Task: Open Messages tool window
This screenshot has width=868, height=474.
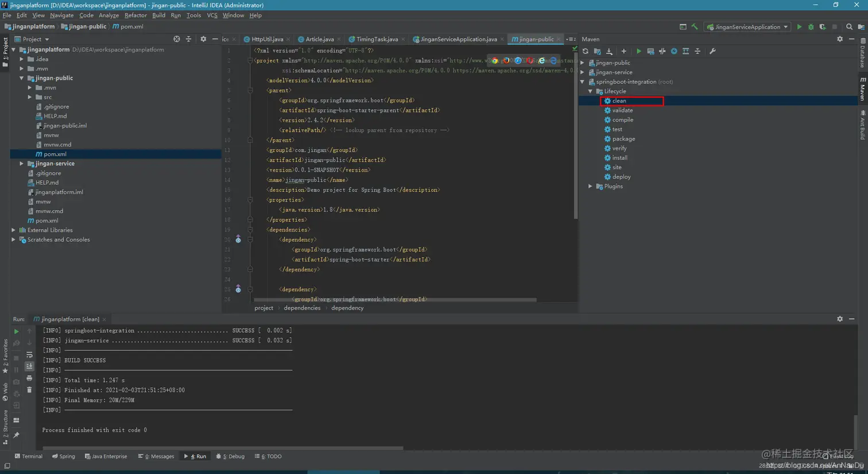Action: click(x=156, y=456)
